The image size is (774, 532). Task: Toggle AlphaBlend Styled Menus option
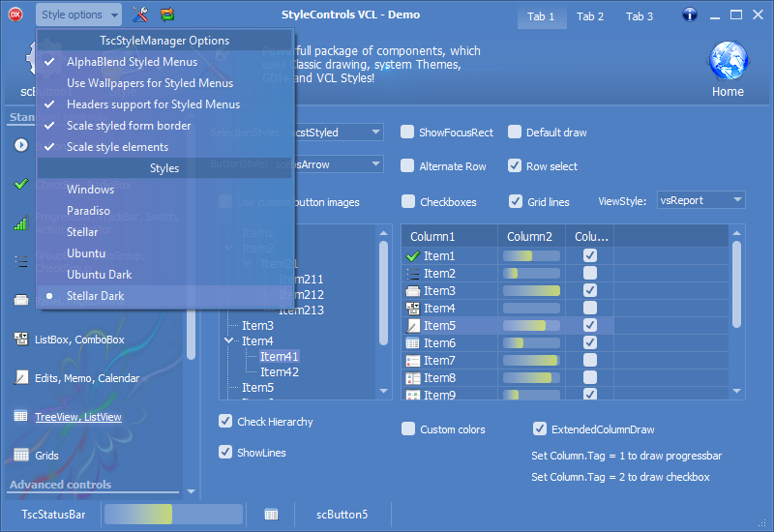click(x=164, y=62)
